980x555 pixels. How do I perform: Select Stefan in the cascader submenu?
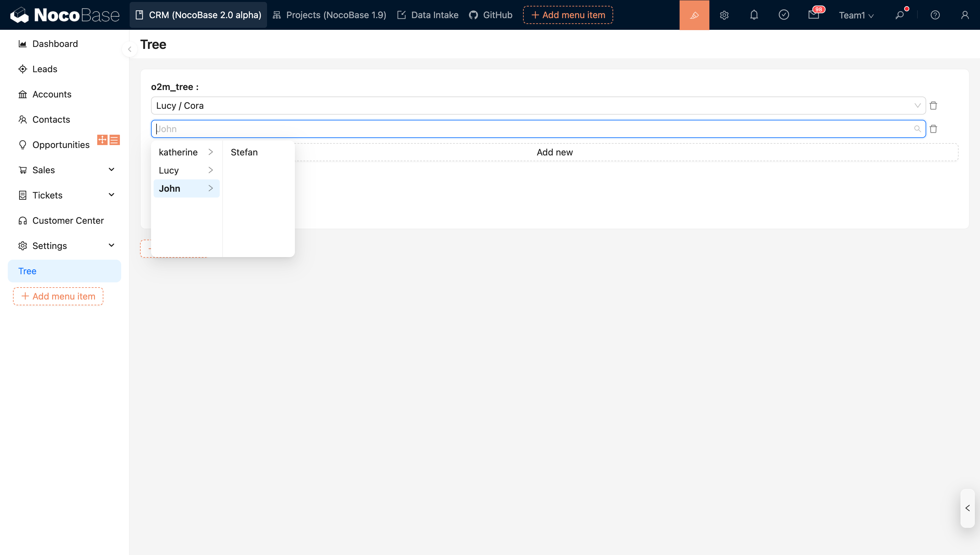pos(244,152)
